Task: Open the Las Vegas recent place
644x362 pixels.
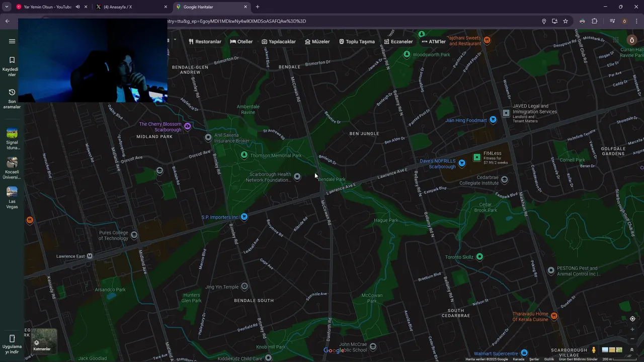Action: click(12, 198)
